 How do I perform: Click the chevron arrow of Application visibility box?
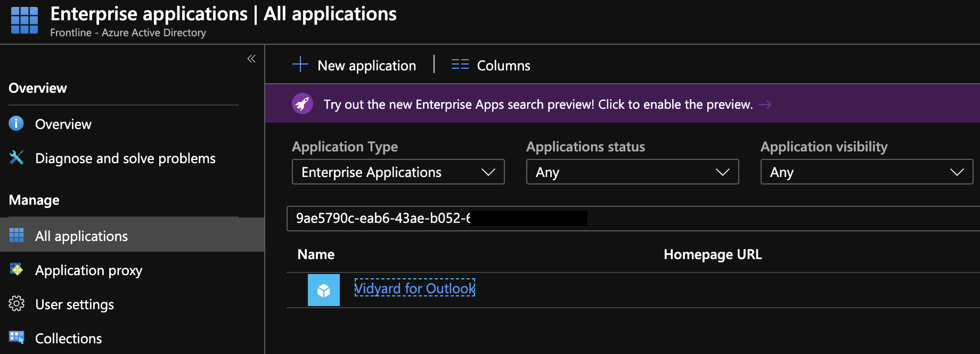[957, 172]
